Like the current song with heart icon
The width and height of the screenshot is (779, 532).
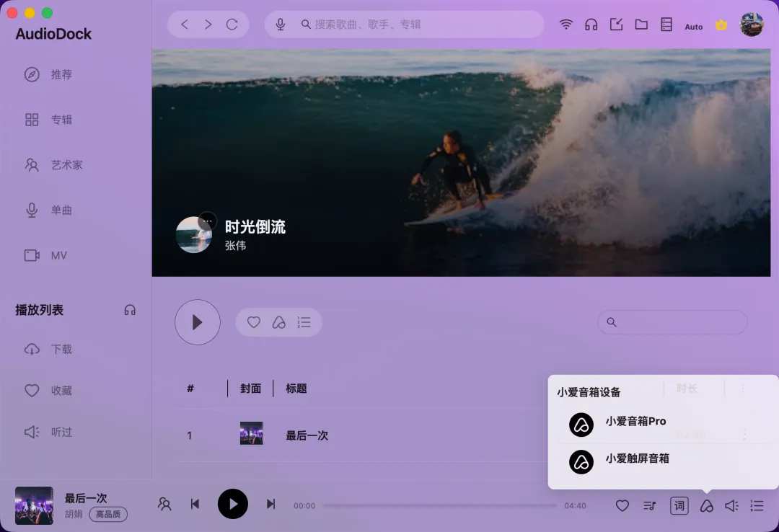[x=622, y=505]
